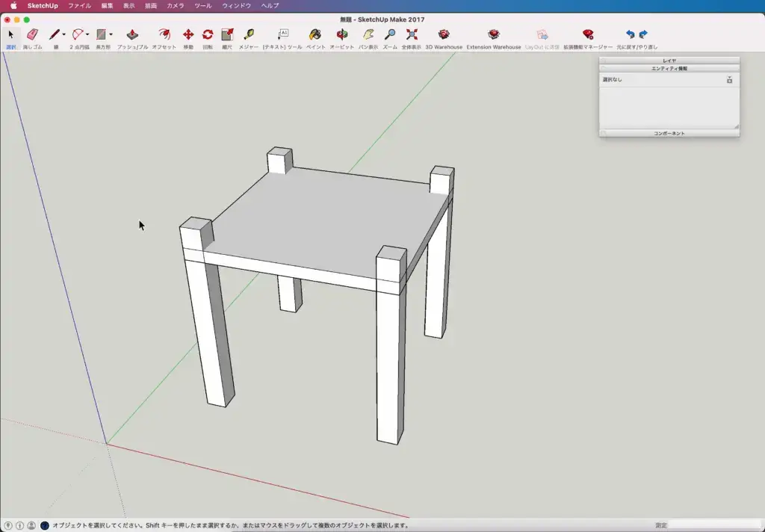Open the カメラ menu
Image resolution: width=765 pixels, height=532 pixels.
[175, 6]
